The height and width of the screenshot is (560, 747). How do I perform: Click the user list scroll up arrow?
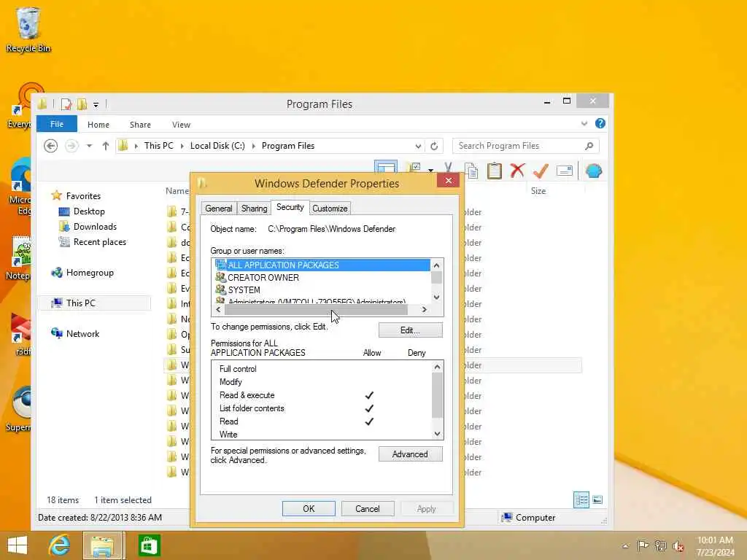(x=436, y=265)
